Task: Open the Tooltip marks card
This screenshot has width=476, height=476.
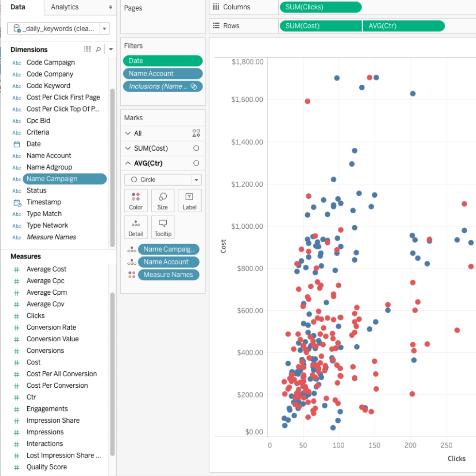Action: (162, 227)
